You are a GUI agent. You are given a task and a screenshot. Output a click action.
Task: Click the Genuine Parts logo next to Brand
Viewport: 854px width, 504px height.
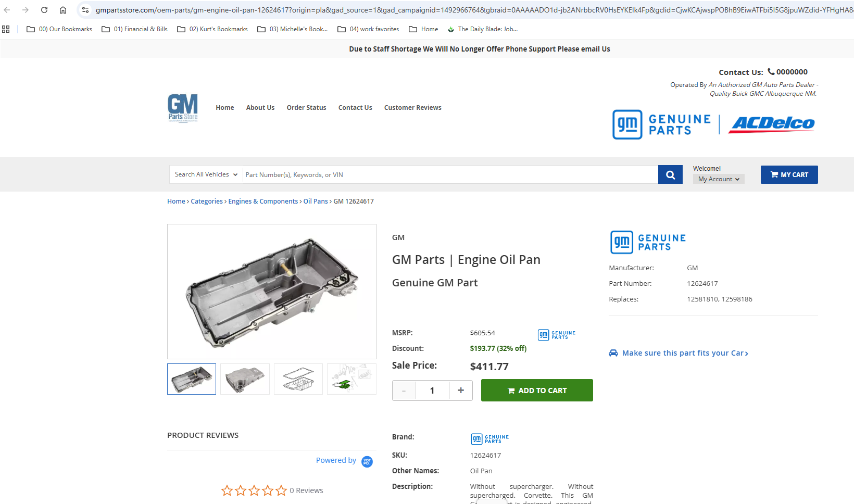point(490,439)
